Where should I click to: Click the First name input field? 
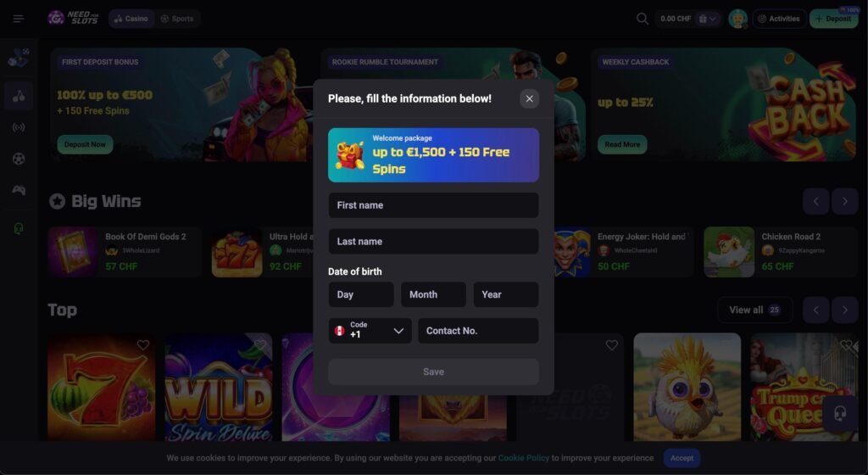click(433, 205)
